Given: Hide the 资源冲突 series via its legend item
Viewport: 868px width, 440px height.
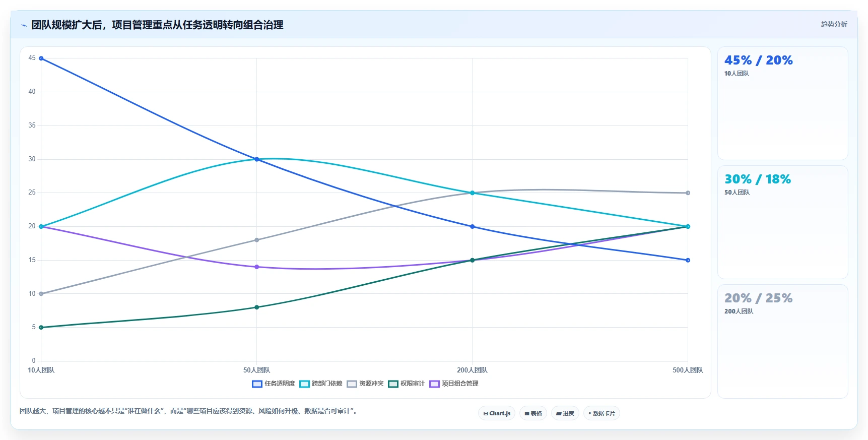Looking at the screenshot, I should pos(365,384).
